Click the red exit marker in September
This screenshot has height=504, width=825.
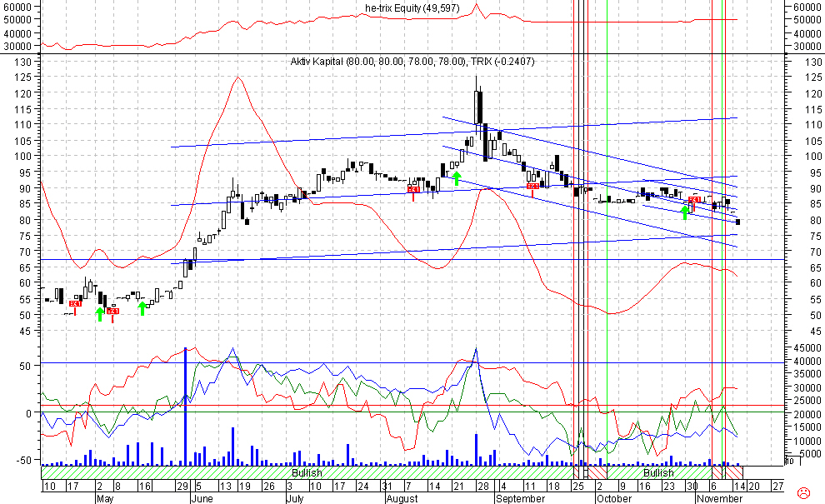(533, 187)
